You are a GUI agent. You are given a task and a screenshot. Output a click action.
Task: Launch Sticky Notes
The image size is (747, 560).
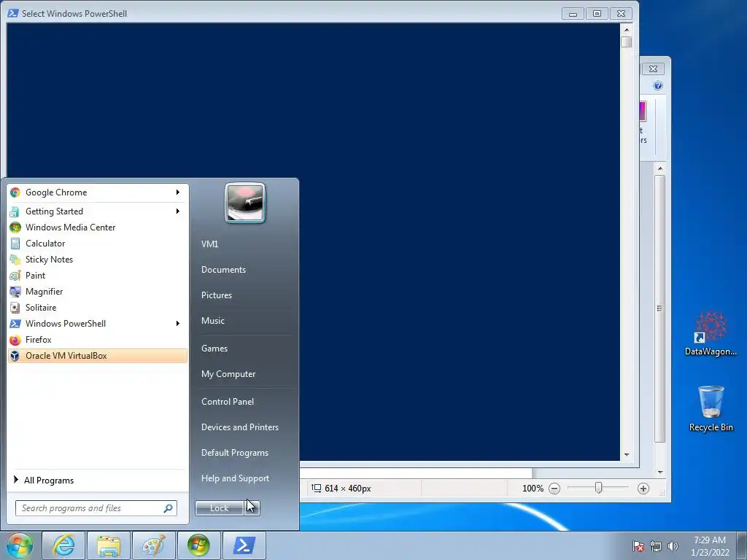pos(98,260)
